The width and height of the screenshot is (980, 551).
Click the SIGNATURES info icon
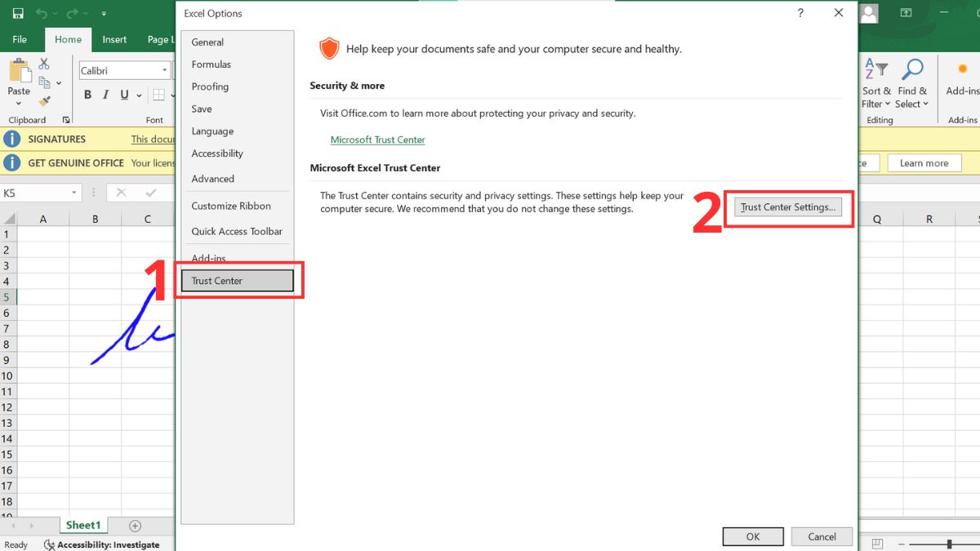pos(11,139)
